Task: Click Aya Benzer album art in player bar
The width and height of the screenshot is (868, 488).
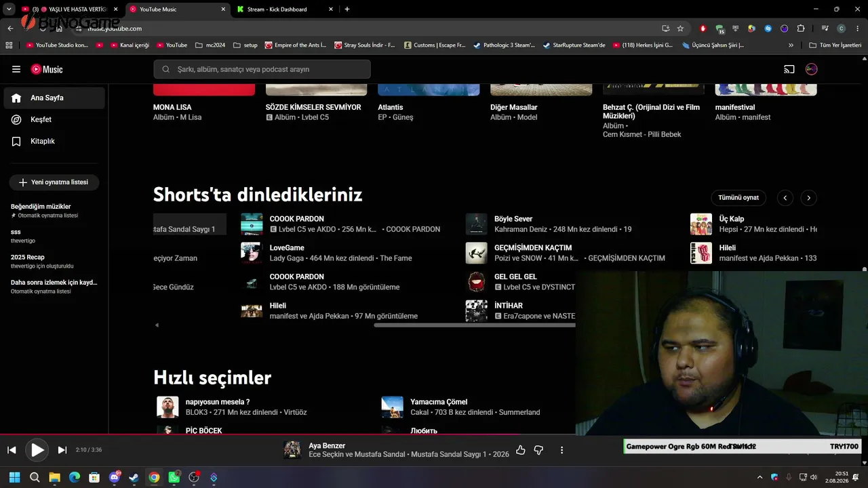Action: [292, 450]
